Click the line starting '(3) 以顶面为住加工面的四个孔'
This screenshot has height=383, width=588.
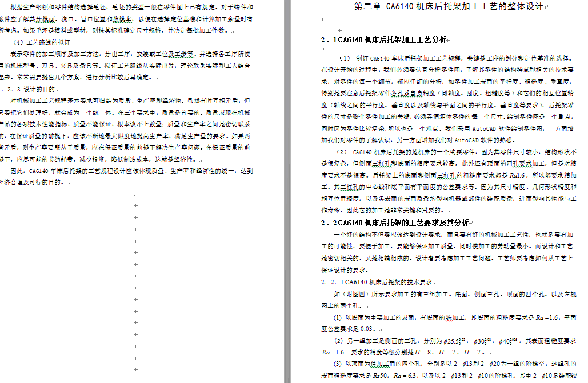coord(455,364)
